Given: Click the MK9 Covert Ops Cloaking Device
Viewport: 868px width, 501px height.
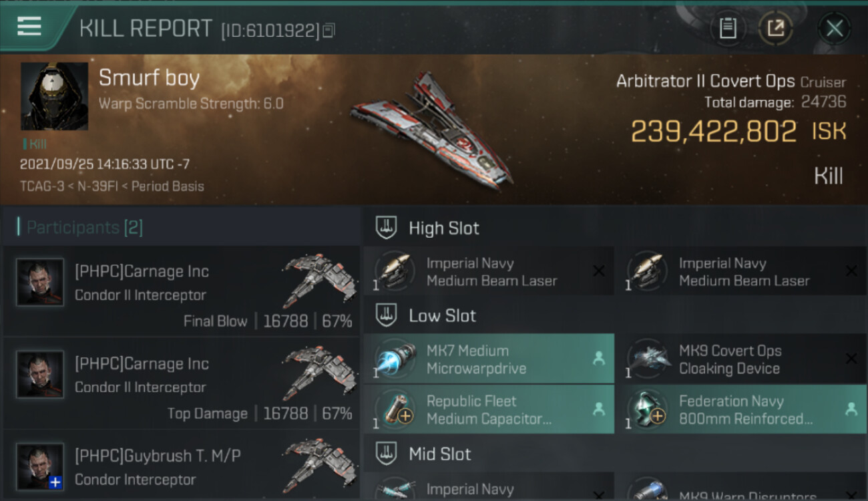Looking at the screenshot, I should click(x=741, y=359).
